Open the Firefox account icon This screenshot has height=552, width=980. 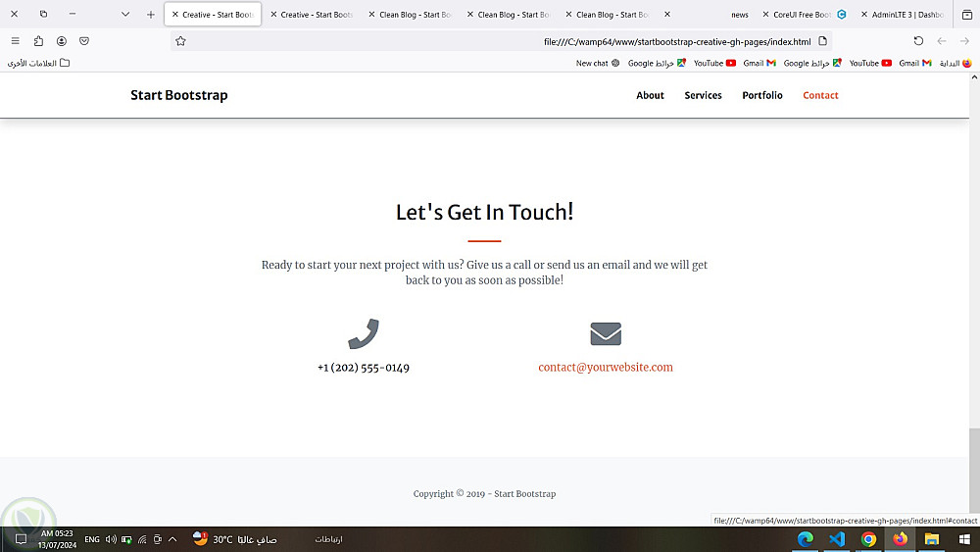pyautogui.click(x=61, y=41)
